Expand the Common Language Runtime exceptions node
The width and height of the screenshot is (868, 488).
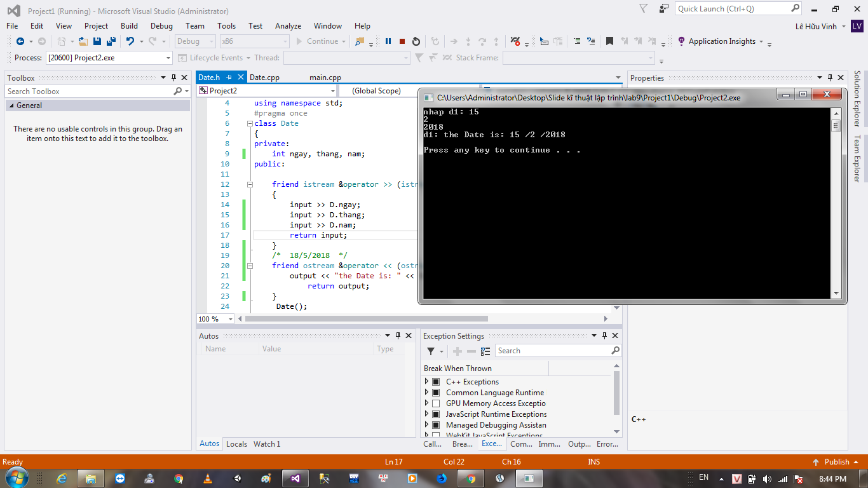coord(427,393)
